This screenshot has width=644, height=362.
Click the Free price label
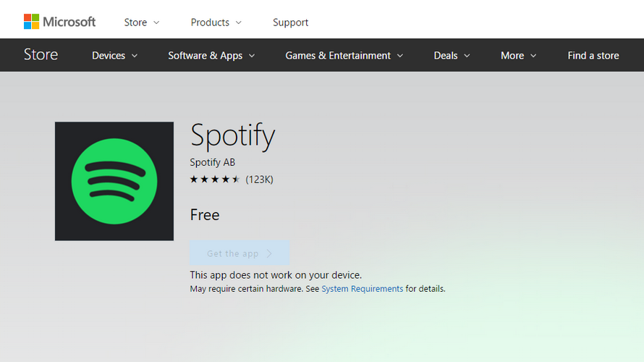(205, 215)
